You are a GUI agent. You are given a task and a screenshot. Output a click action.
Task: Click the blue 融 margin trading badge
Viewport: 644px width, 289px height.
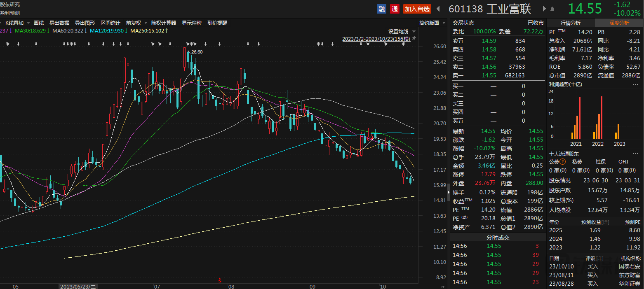coord(381,9)
